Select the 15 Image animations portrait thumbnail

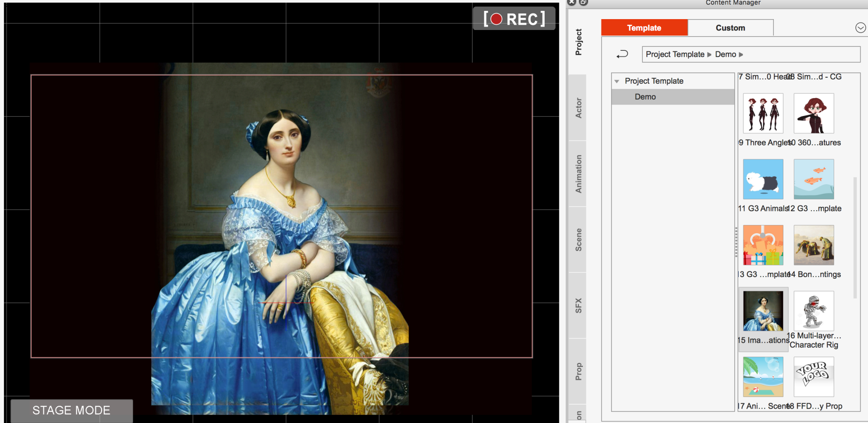tap(763, 311)
